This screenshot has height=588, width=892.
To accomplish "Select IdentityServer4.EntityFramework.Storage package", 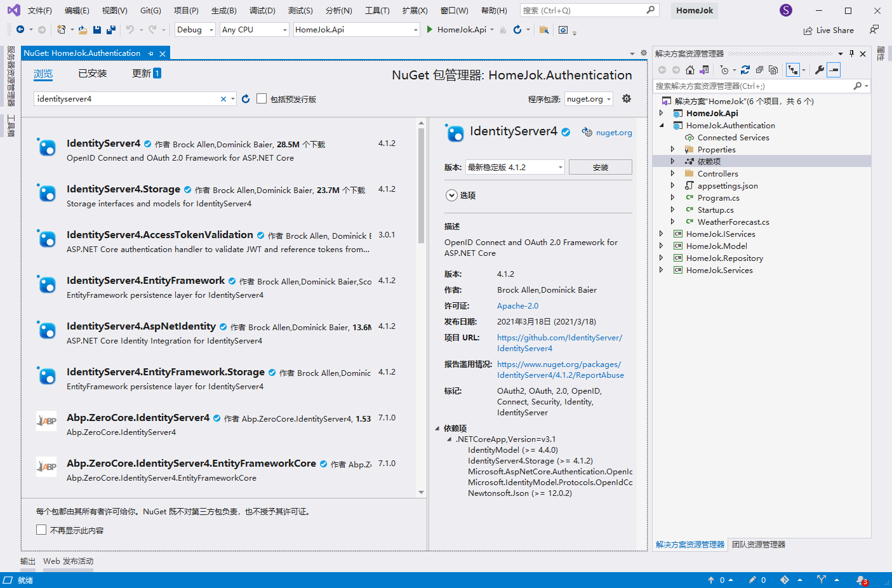I will (x=220, y=378).
